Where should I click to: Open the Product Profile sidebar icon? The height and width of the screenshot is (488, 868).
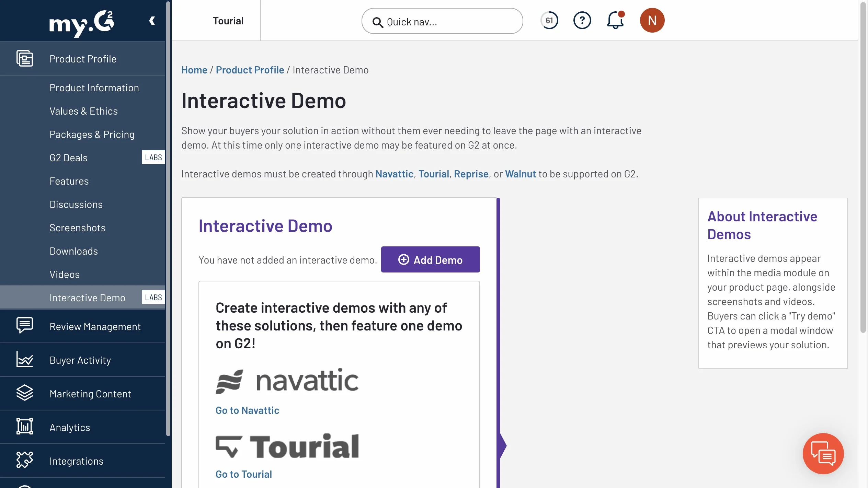tap(25, 58)
